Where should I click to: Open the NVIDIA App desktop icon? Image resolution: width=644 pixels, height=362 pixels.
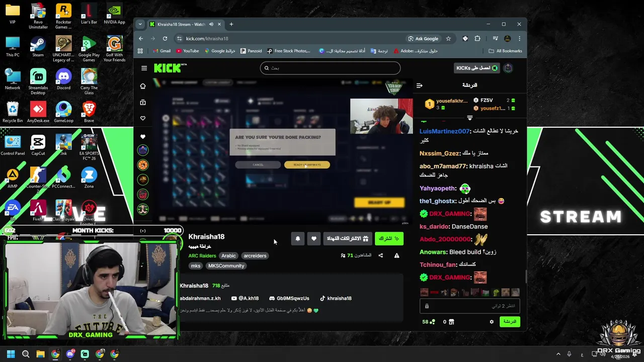(114, 14)
